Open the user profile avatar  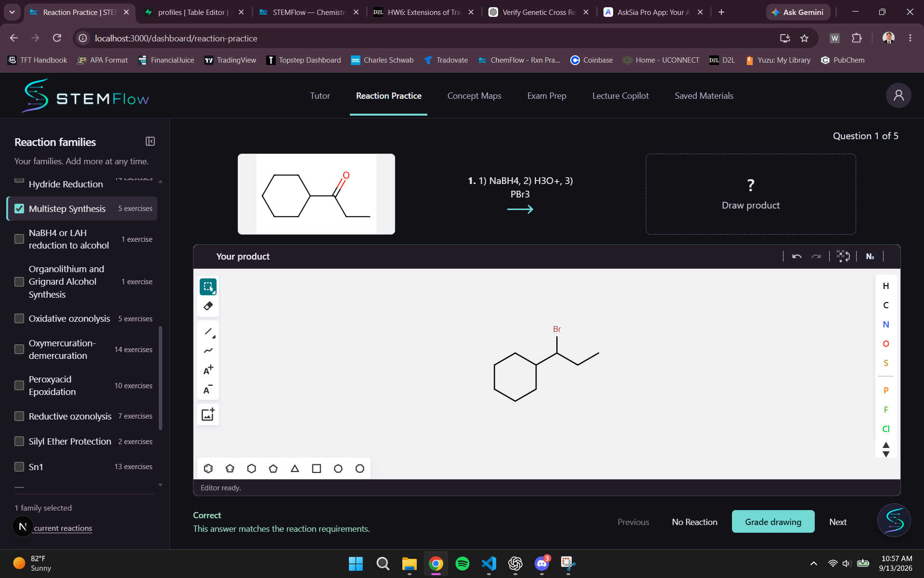pos(898,95)
